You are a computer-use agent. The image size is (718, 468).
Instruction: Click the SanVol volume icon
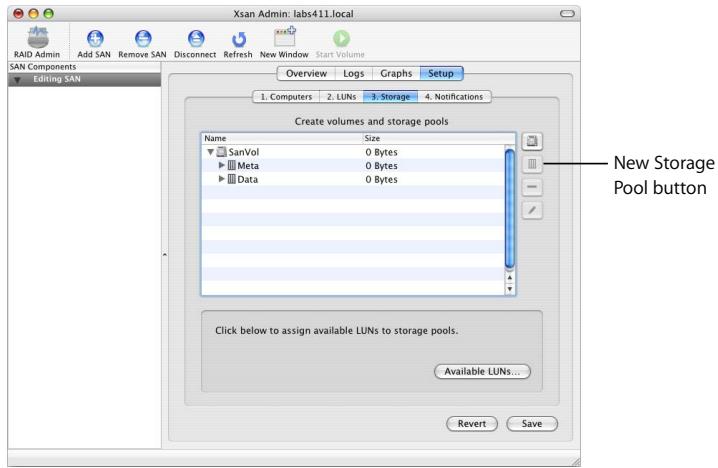point(222,152)
